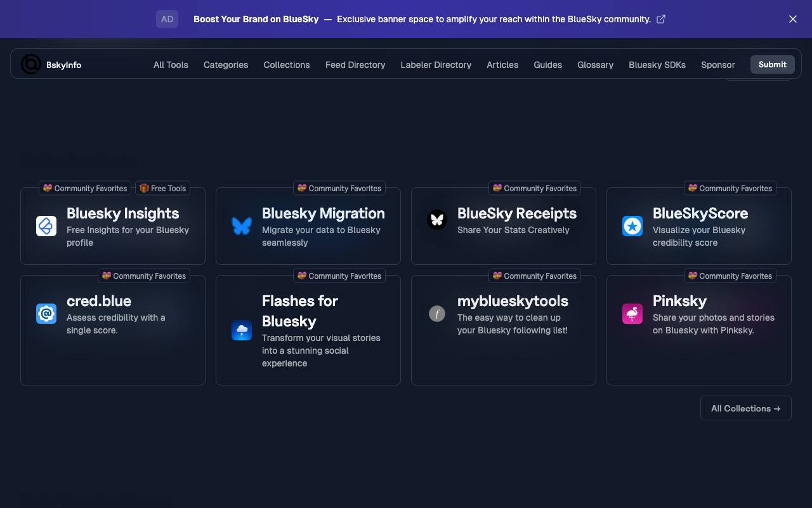The height and width of the screenshot is (508, 812).
Task: Open the Articles page
Action: [x=502, y=65]
